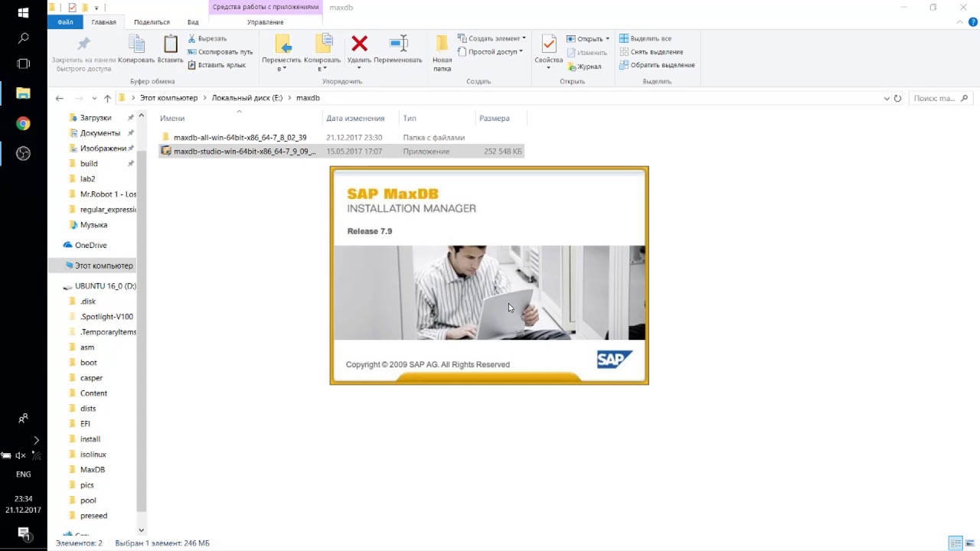Open Downloads in Quick access
The width and height of the screenshot is (980, 551).
pyautogui.click(x=96, y=118)
